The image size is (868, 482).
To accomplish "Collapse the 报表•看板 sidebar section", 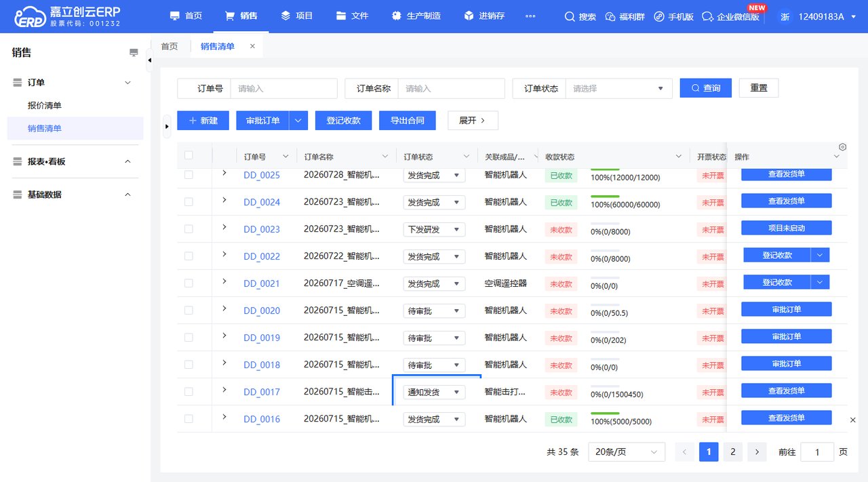I will click(x=127, y=162).
